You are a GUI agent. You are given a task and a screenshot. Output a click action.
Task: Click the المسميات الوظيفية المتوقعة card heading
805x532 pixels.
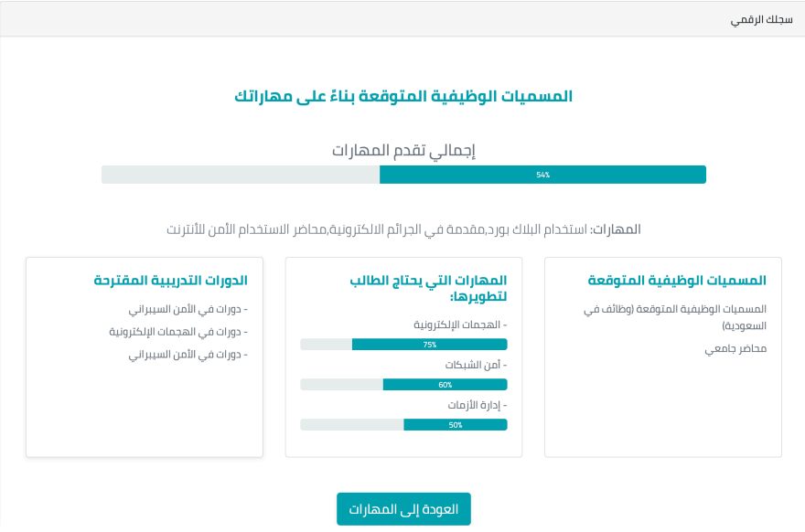(x=677, y=281)
